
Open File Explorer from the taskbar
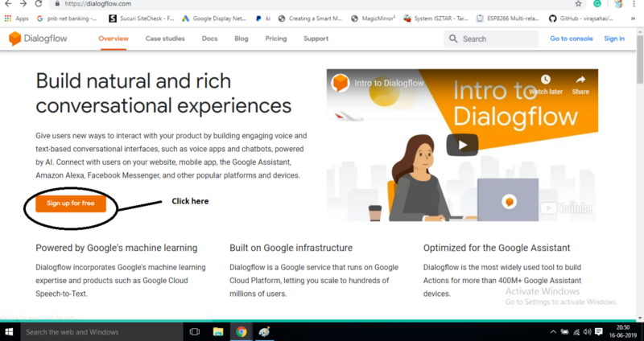coord(217,331)
